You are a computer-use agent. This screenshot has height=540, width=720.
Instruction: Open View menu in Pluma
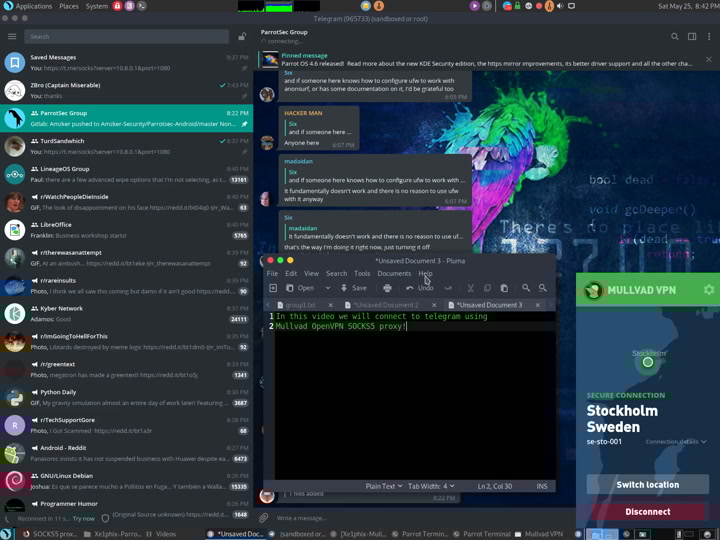pyautogui.click(x=311, y=273)
